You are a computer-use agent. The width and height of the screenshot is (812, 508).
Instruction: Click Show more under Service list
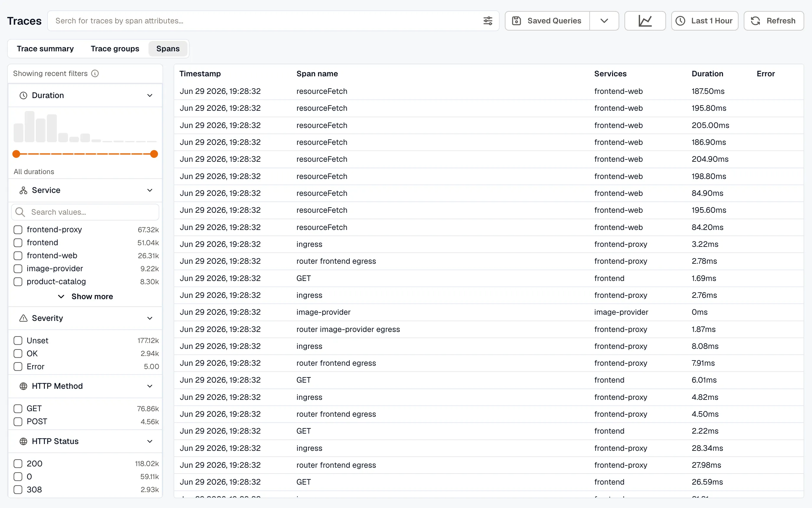pos(85,296)
